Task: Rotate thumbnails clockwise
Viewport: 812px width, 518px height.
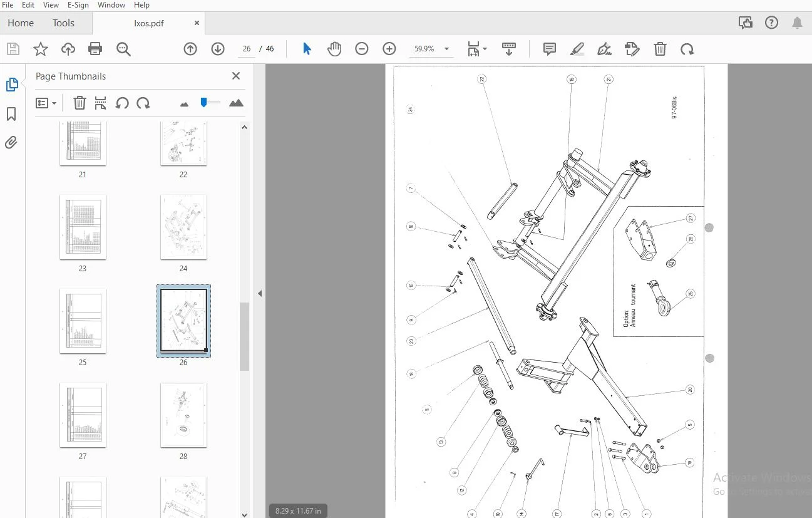Action: click(143, 103)
